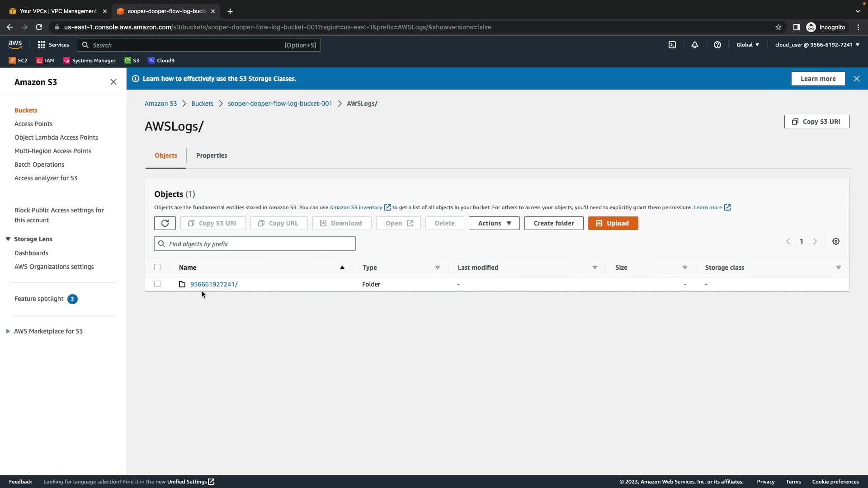Switch to the Properties tab

click(x=211, y=155)
